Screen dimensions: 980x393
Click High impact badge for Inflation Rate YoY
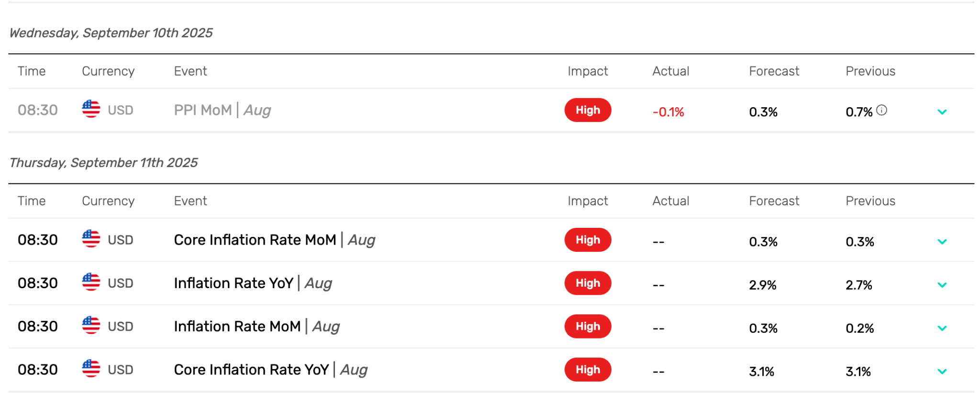pos(588,283)
